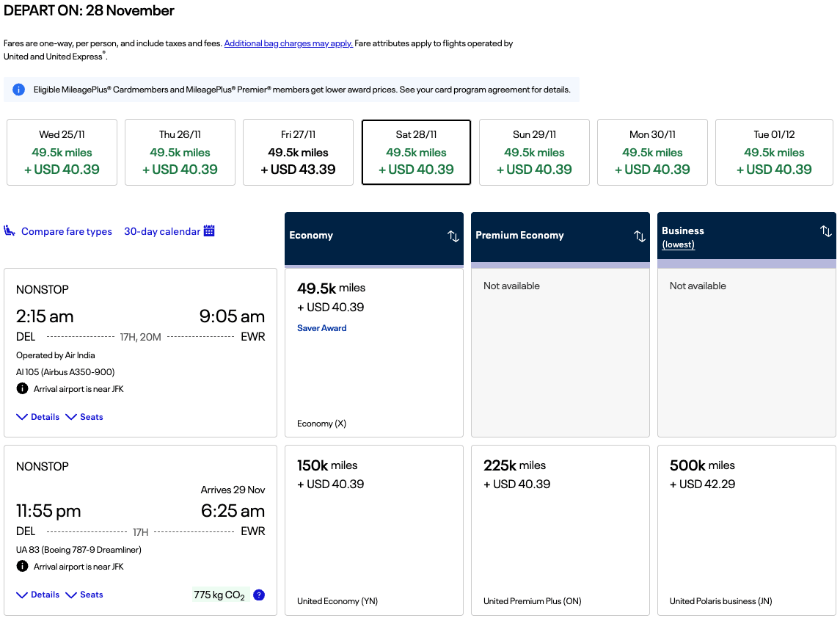
Task: Open the CO2 emissions help question icon
Action: pos(259,595)
